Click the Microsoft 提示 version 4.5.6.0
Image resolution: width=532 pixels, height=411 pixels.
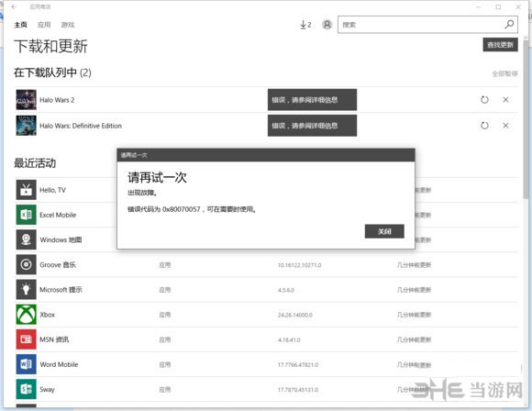tap(286, 290)
